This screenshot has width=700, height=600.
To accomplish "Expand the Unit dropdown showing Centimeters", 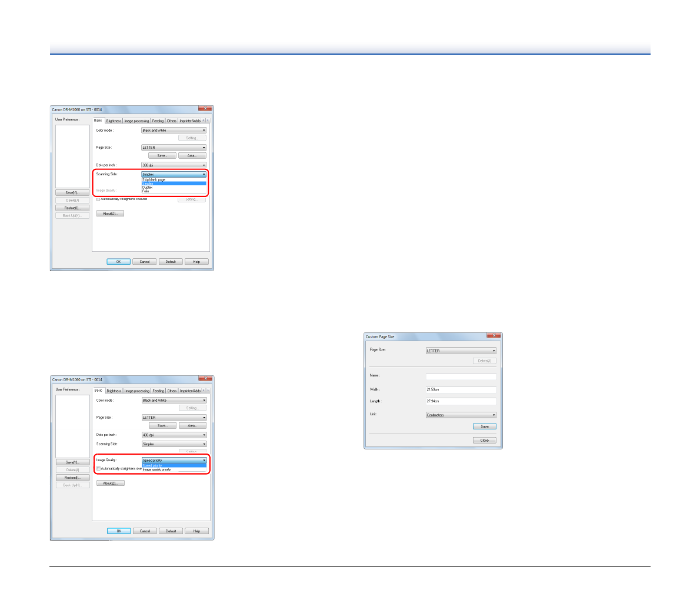I will pyautogui.click(x=461, y=415).
